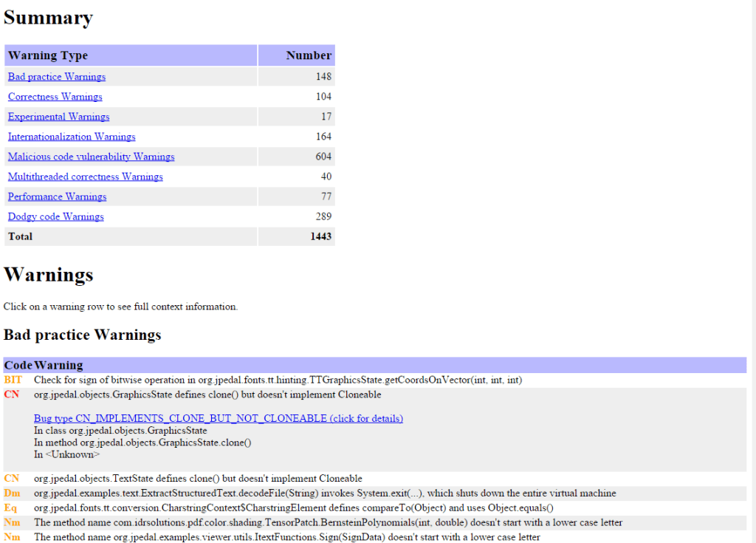Collapse the expanded GraphicsState clone() warning row
Image resolution: width=756 pixels, height=543 pixels.
pyautogui.click(x=207, y=395)
